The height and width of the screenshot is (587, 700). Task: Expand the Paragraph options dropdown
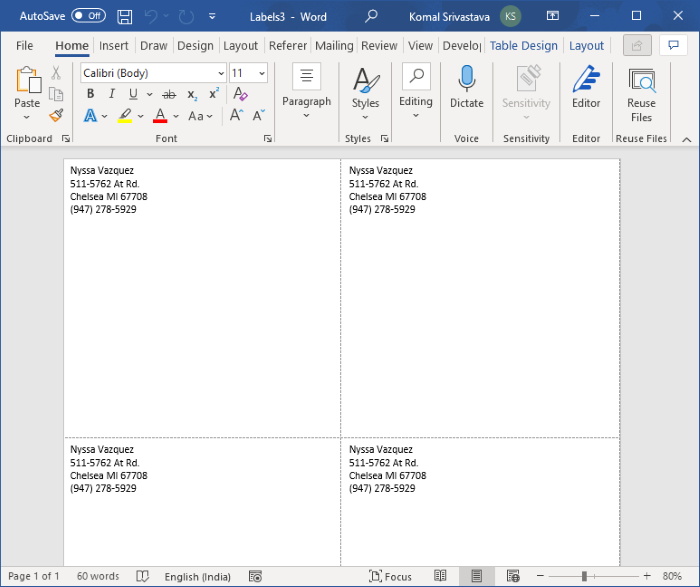[x=306, y=115]
